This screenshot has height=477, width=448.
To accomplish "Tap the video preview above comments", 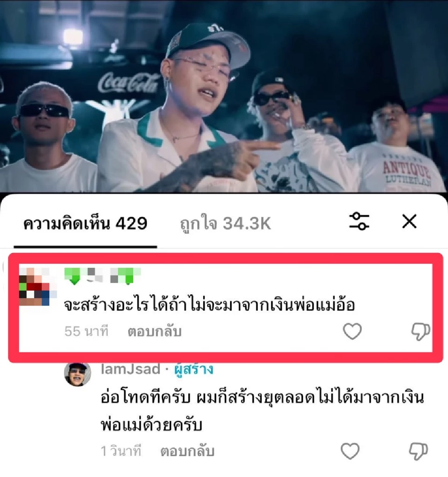I will pyautogui.click(x=224, y=96).
